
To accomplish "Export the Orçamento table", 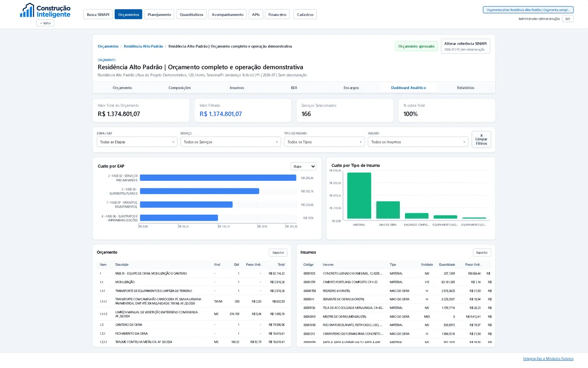I will click(x=278, y=253).
